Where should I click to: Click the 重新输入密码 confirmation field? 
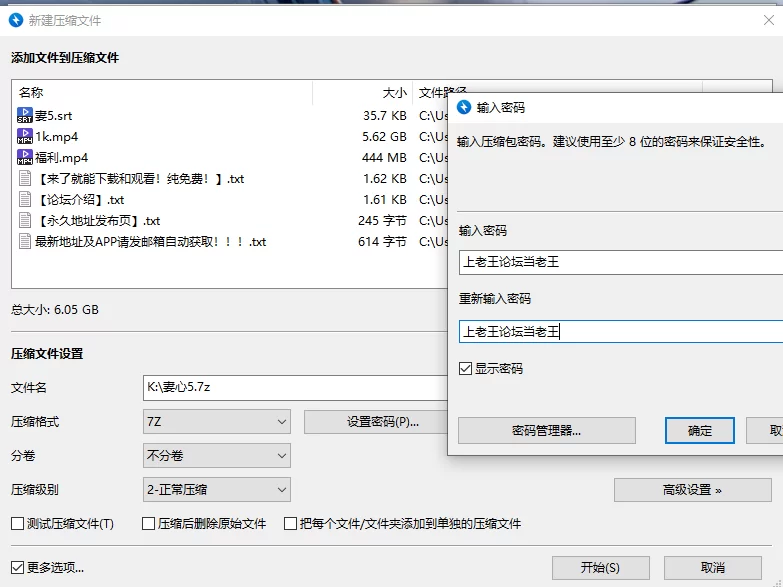point(621,331)
